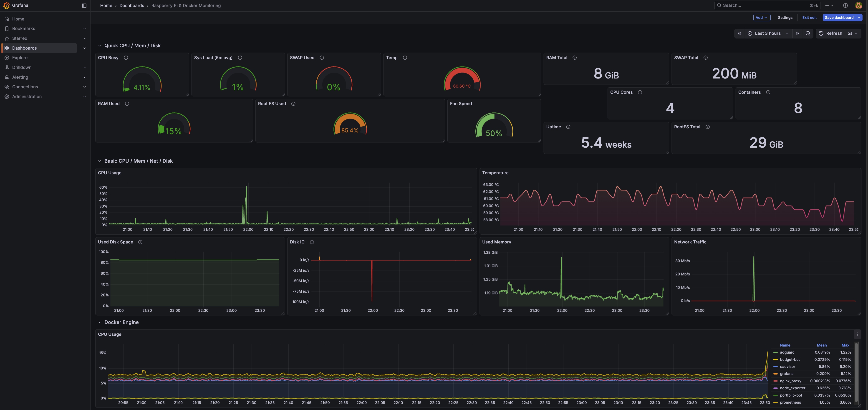Toggle the prometheus series in legend
Screen dimensions: 868x410
point(790,402)
